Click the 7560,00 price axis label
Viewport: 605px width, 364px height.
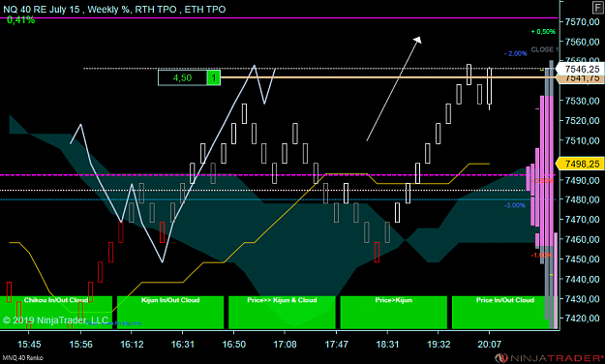(582, 42)
